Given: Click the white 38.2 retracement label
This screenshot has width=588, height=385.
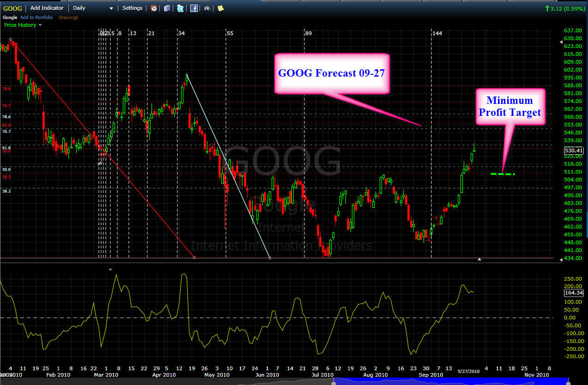Looking at the screenshot, I should point(6,191).
